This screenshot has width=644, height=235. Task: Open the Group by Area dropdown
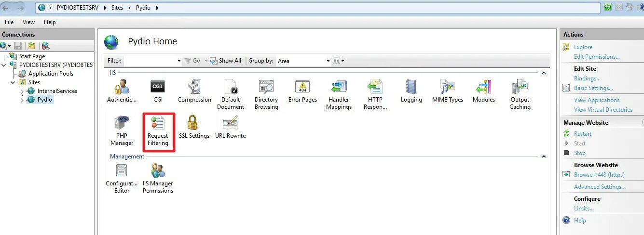[328, 61]
